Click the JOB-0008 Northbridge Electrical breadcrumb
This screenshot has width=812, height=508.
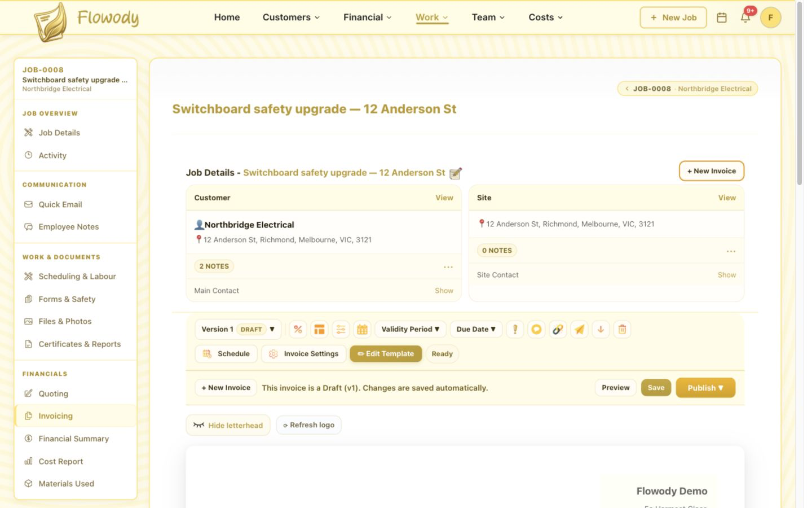point(687,89)
